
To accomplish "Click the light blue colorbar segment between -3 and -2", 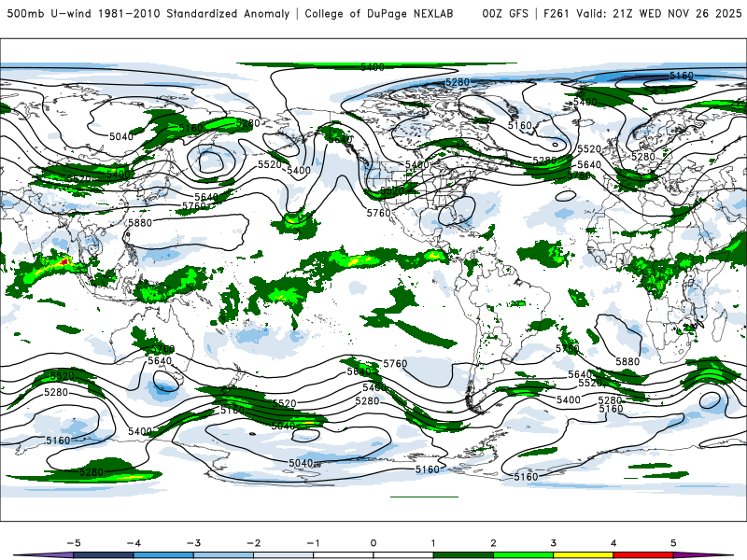I will 223,555.
